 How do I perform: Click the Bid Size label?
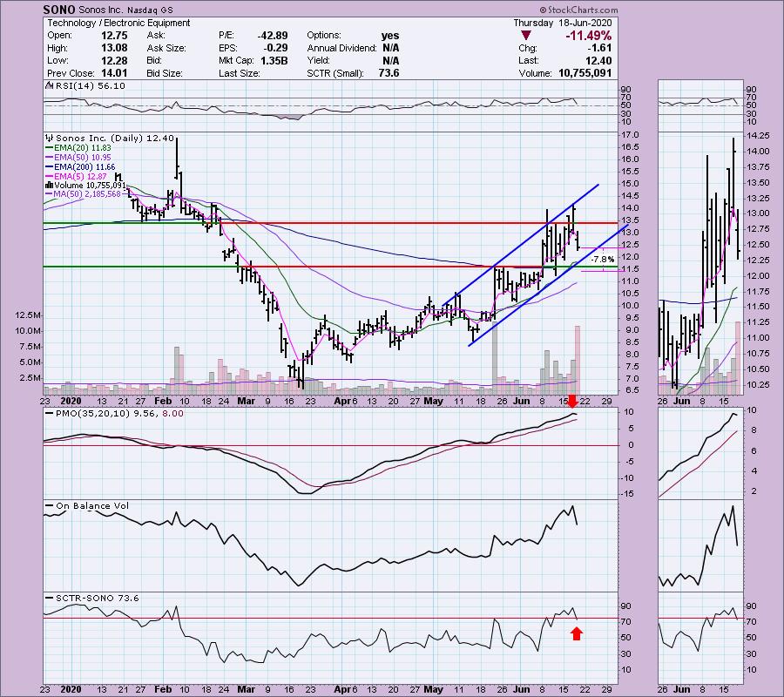[x=165, y=73]
